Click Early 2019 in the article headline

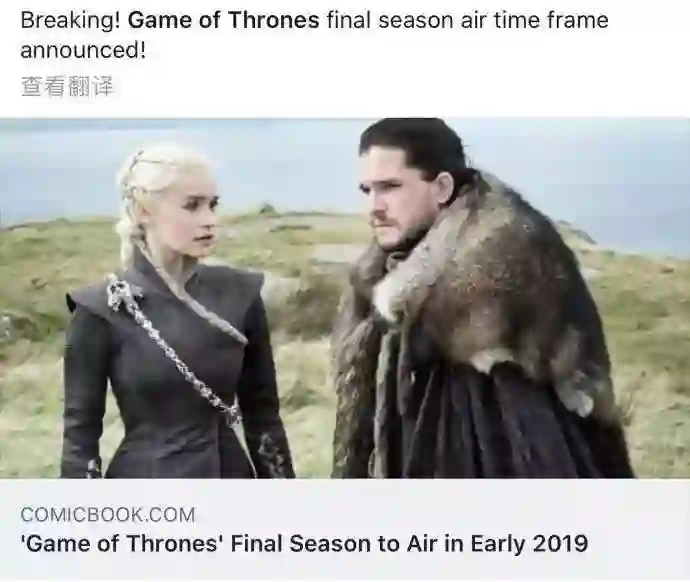click(x=529, y=543)
